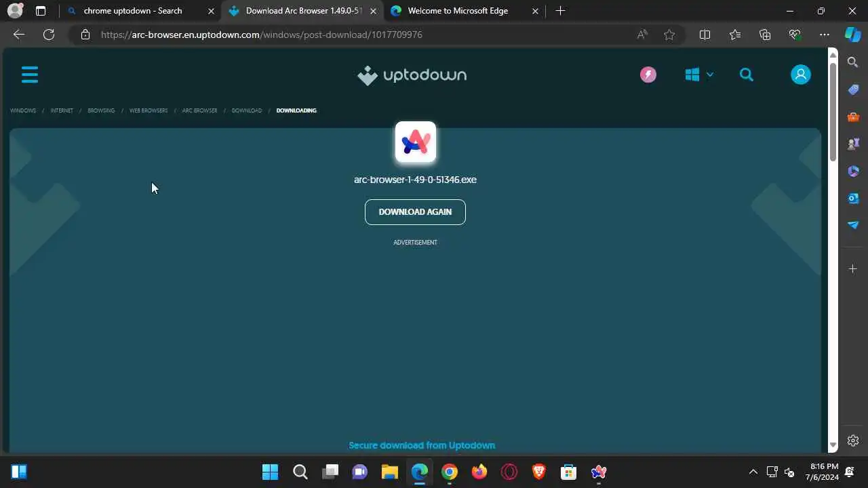
Task: Close the chrome uptodown Search tab
Action: 212,11
